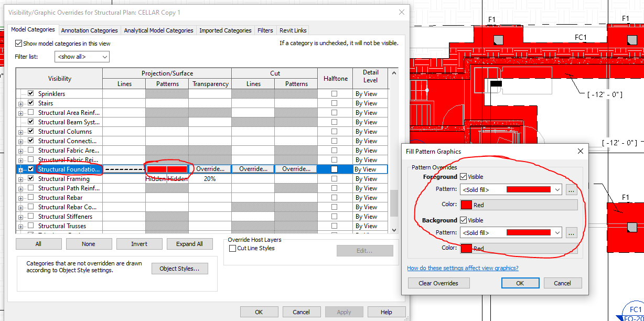Toggle Show model categories in this view
644x321 pixels.
pyautogui.click(x=19, y=43)
